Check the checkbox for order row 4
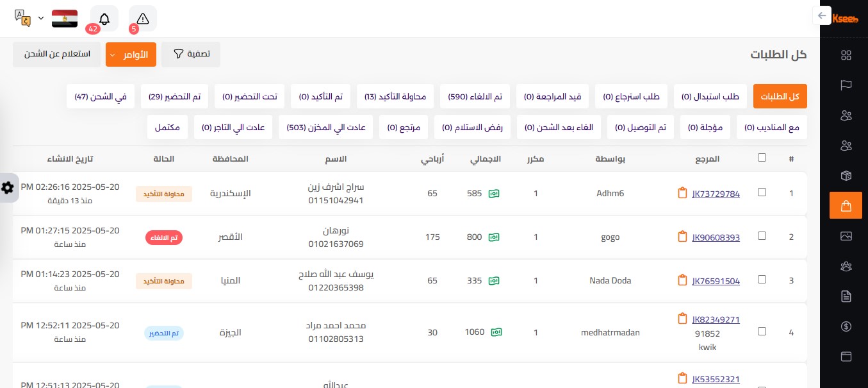The height and width of the screenshot is (388, 868). [762, 331]
